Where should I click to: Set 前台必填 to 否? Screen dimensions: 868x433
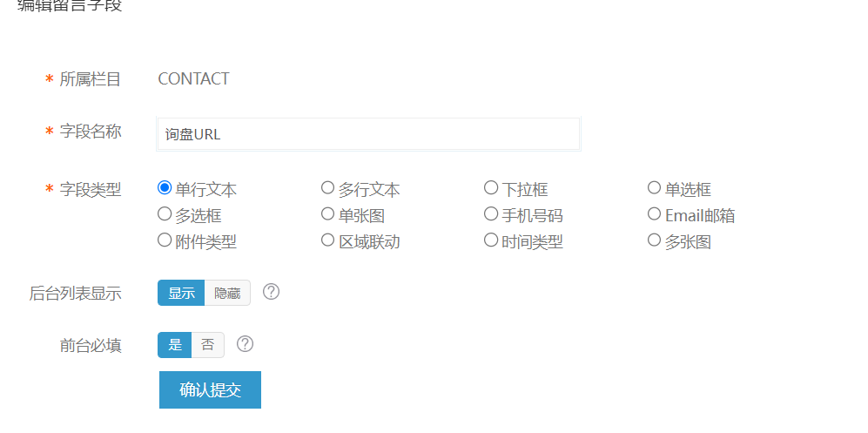coord(207,345)
